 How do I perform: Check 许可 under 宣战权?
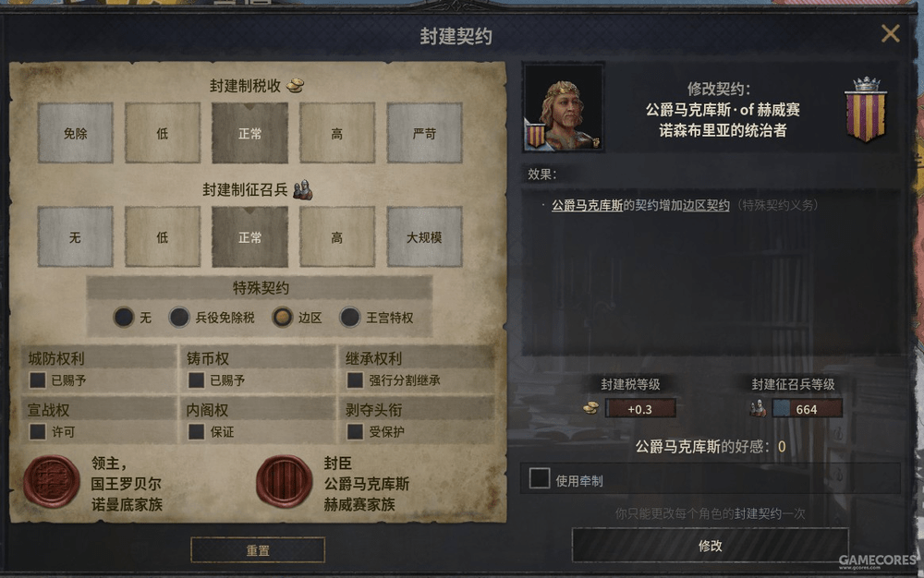coord(38,432)
